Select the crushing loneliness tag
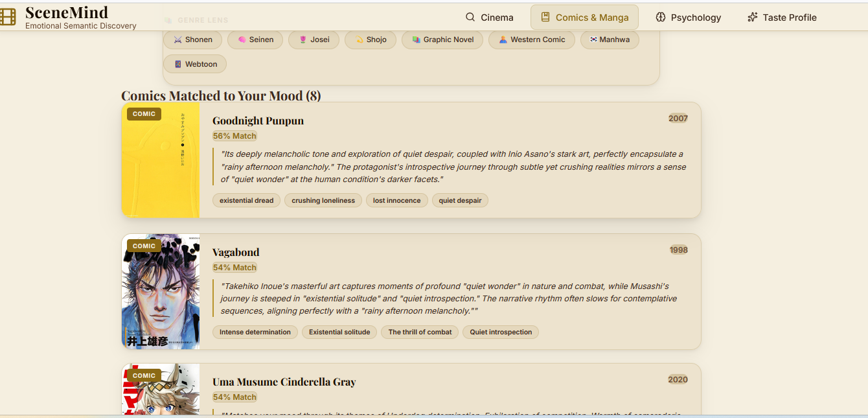This screenshot has height=418, width=868. click(x=323, y=200)
